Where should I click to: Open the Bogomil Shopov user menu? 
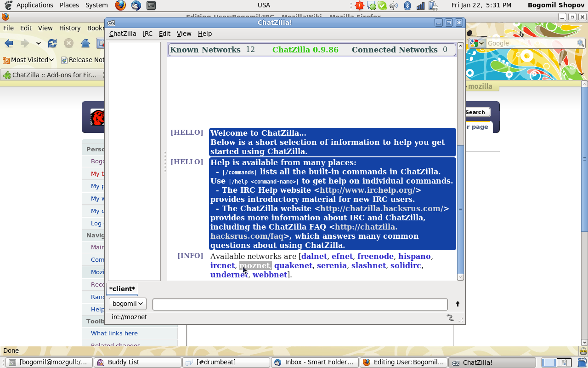click(556, 5)
